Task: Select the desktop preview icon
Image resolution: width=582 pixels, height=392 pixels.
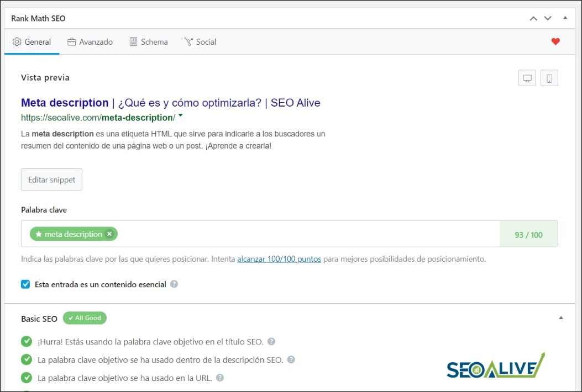Action: pos(527,78)
